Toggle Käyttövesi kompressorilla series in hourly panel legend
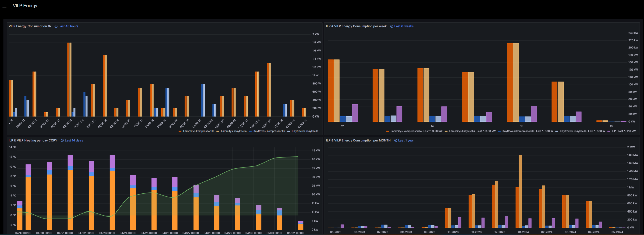 coord(269,131)
